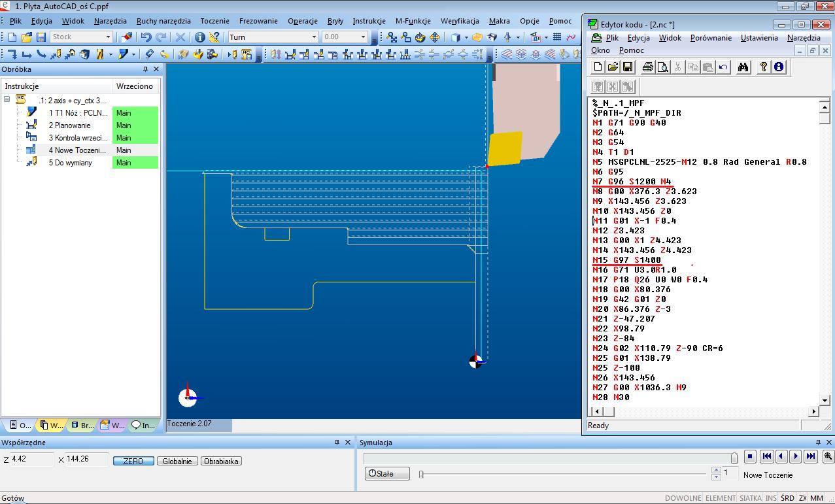Open the Stock dropdown

108,37
